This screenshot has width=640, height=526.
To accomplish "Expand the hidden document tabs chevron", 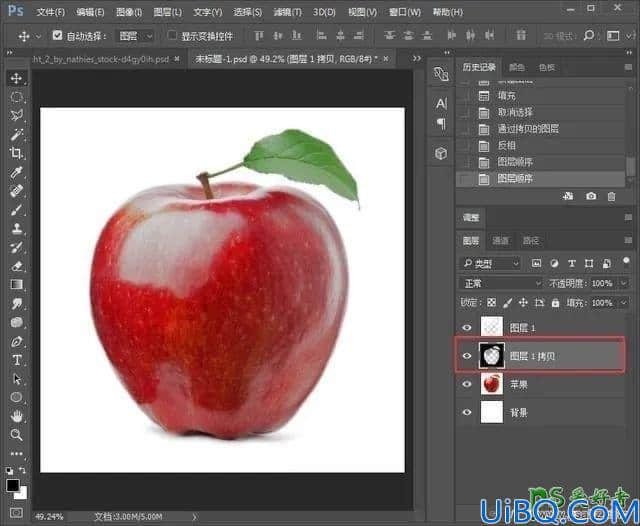I will (x=416, y=58).
